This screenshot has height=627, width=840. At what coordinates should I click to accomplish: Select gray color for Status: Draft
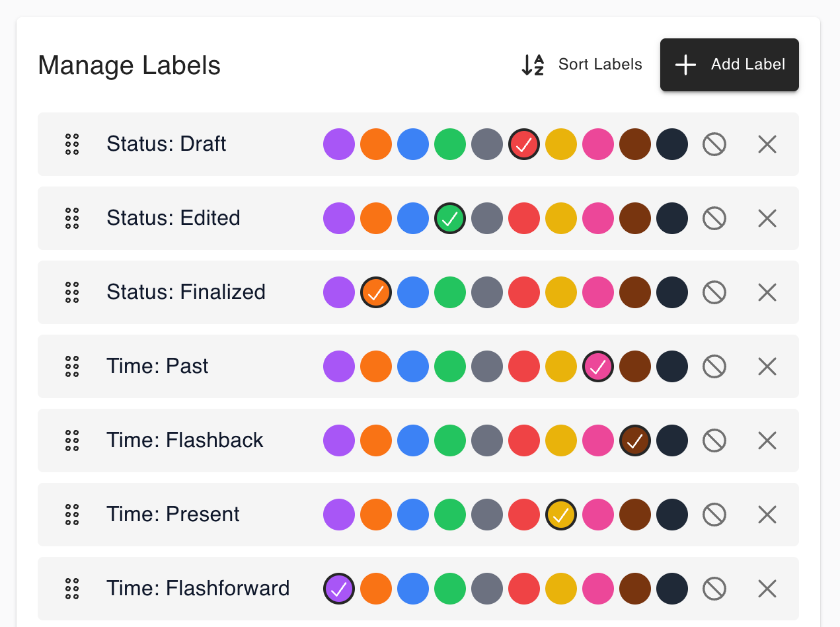[487, 144]
